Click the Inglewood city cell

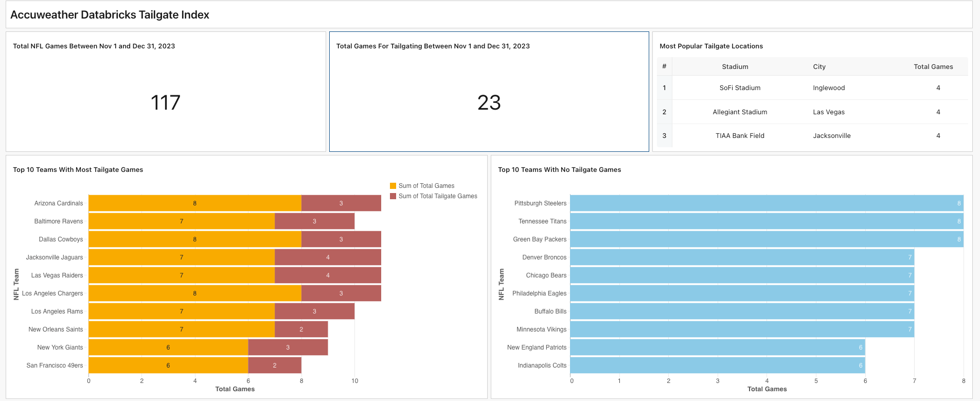point(829,88)
